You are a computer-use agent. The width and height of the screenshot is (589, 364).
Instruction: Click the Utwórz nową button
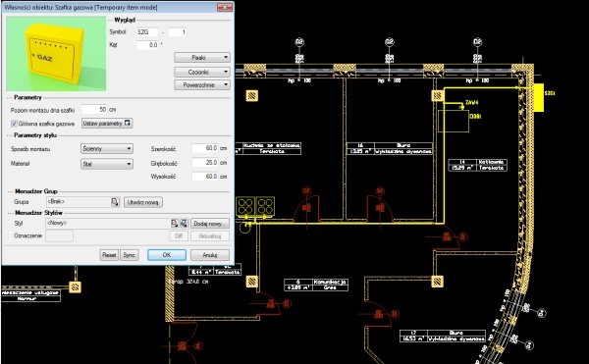pyautogui.click(x=143, y=202)
